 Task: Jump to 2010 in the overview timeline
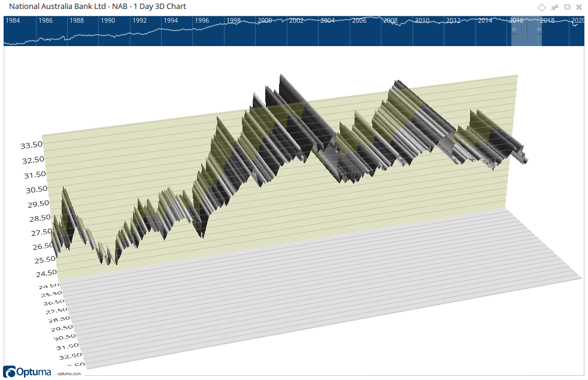point(422,20)
